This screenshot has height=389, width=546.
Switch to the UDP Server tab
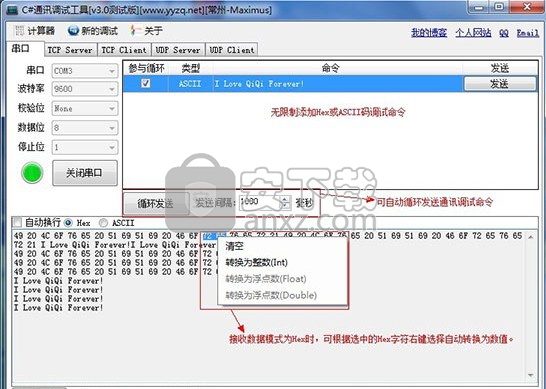point(178,50)
